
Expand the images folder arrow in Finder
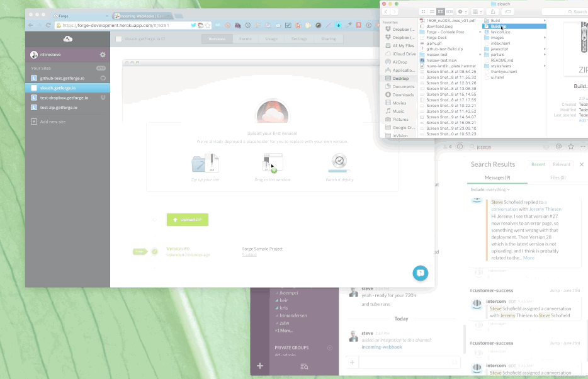pos(545,38)
